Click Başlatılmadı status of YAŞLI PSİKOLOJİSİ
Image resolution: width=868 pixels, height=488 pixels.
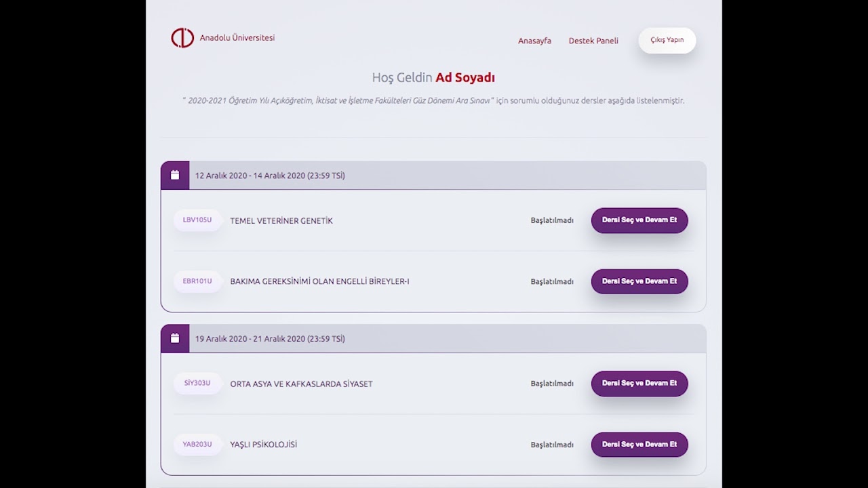point(552,445)
